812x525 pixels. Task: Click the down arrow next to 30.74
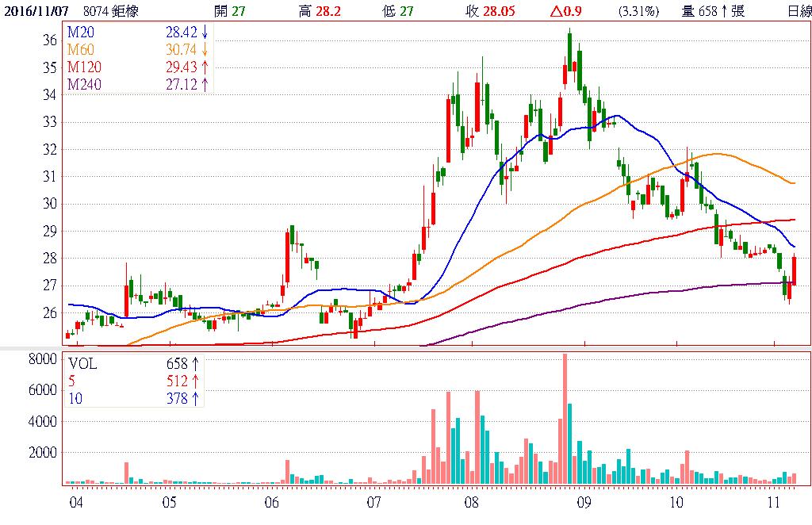click(x=205, y=51)
